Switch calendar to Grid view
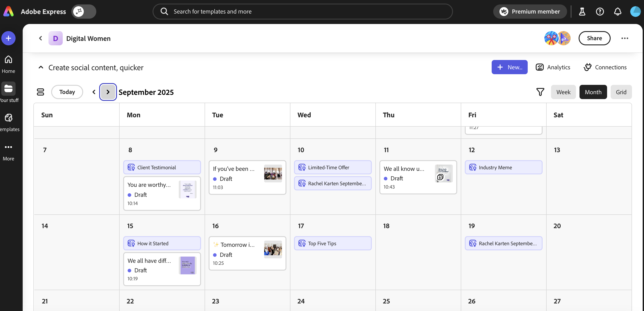 click(621, 92)
